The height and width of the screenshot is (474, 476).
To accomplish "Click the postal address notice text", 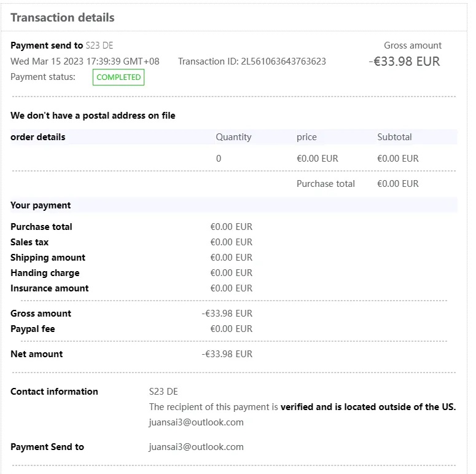I will coord(93,116).
